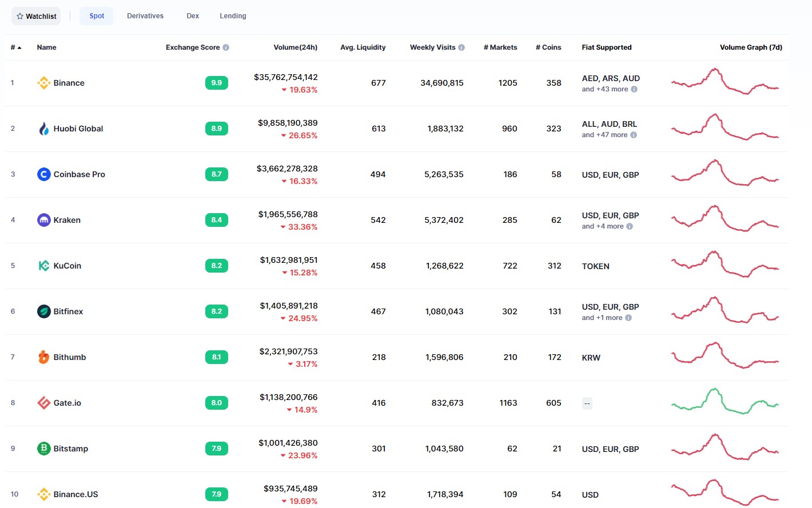
Task: Click info icon beside 'and +43 more'
Action: [x=634, y=89]
